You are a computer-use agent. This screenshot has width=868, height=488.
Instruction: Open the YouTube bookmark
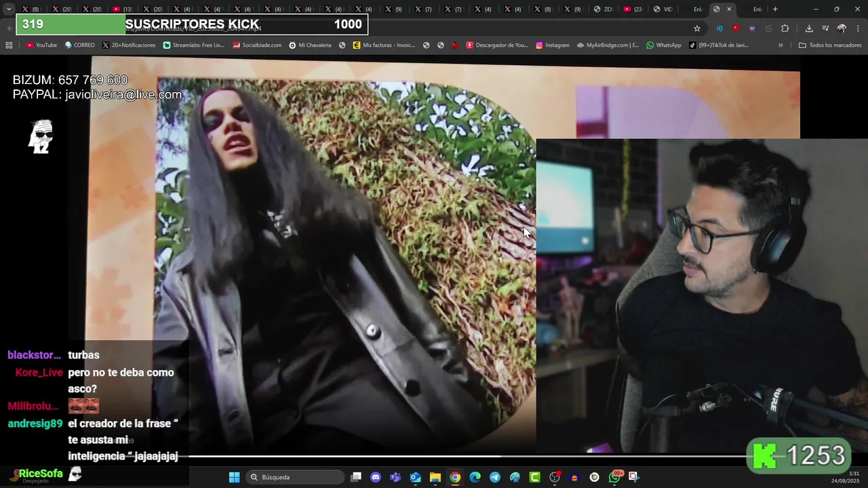tap(41, 45)
